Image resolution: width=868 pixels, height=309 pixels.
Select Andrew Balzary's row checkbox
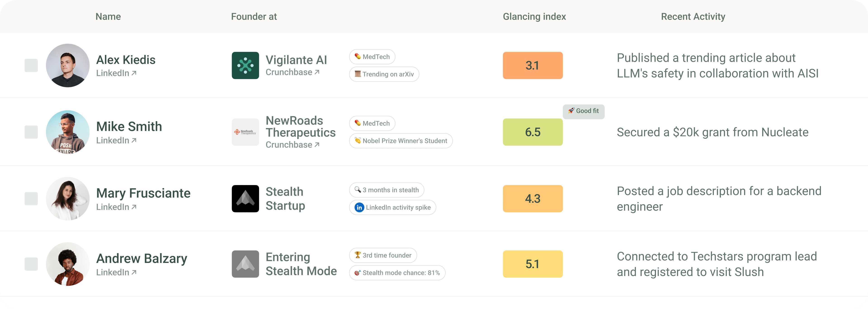31,264
